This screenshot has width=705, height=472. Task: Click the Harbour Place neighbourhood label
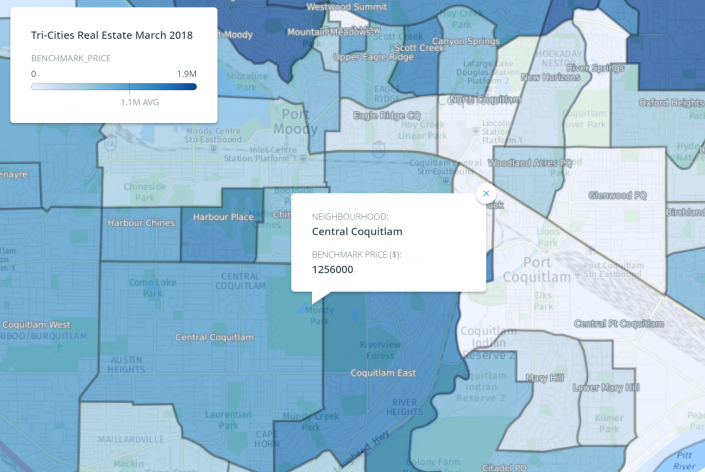223,217
